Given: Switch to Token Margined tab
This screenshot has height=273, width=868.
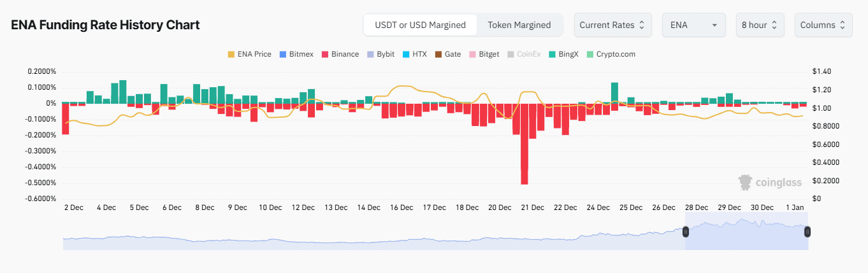Looking at the screenshot, I should (x=519, y=25).
